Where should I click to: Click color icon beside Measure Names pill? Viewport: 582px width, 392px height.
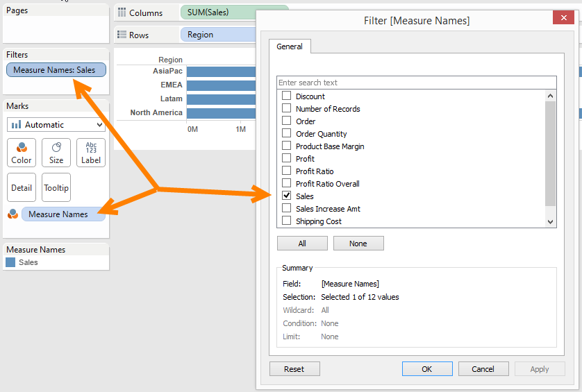[x=13, y=214]
